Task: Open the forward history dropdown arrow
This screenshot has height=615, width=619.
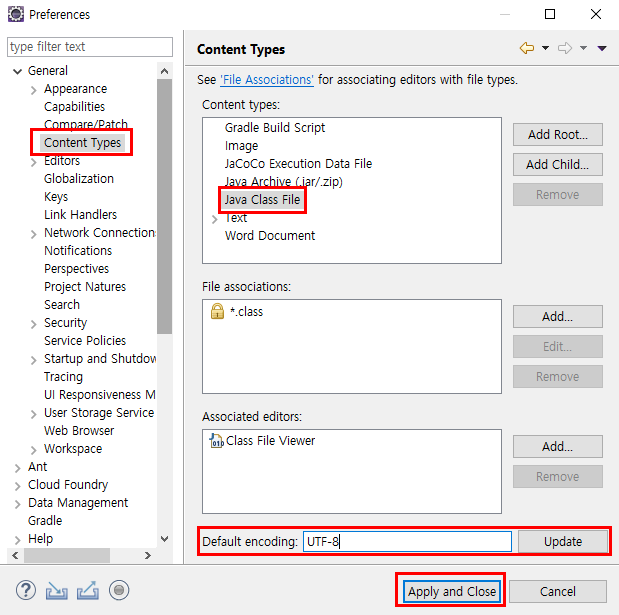Action: (x=583, y=48)
